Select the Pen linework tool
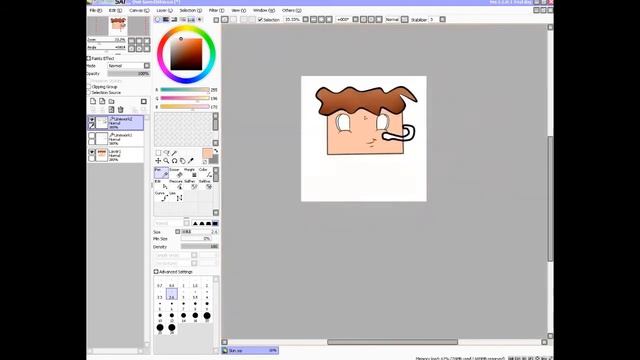Image resolution: width=640 pixels, height=360 pixels. pos(161,173)
